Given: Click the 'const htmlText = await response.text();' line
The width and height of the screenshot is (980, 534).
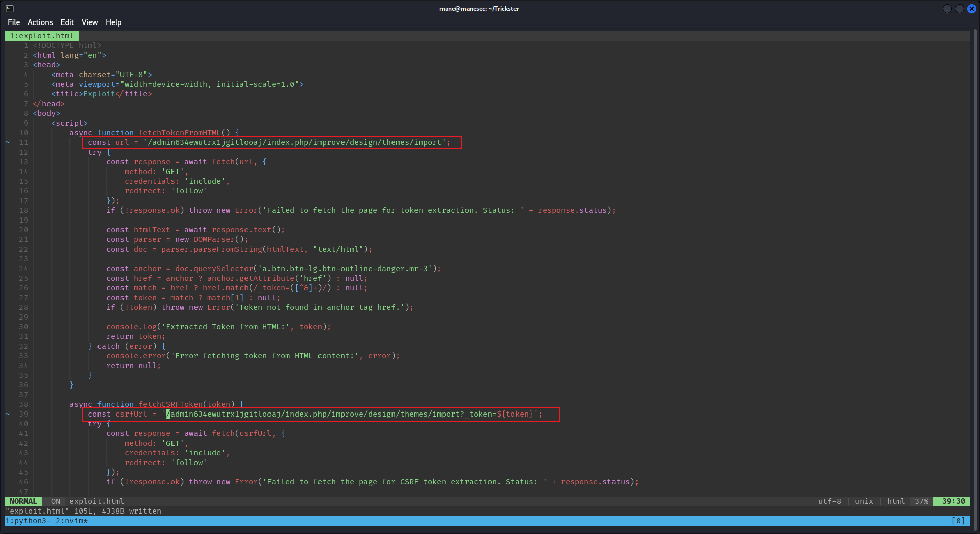Looking at the screenshot, I should pyautogui.click(x=195, y=230).
